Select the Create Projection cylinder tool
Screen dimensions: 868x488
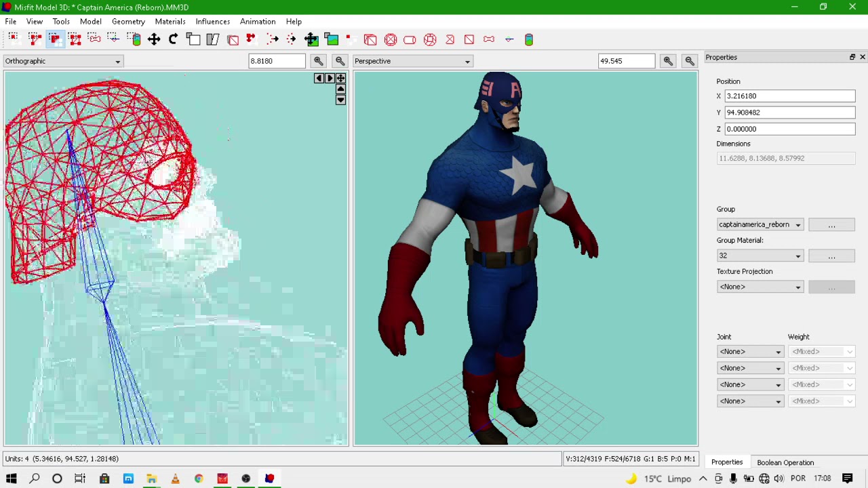529,39
